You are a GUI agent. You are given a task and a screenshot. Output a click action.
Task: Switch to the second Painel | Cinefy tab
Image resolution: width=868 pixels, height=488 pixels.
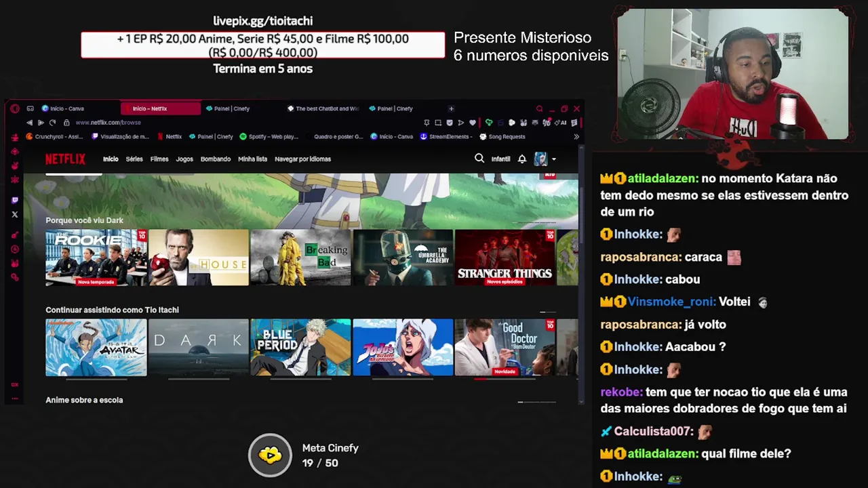click(x=406, y=108)
